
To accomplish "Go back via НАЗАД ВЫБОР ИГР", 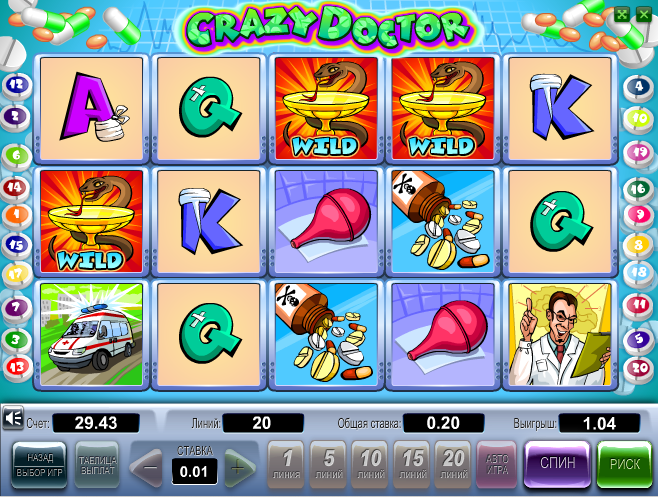I will pyautogui.click(x=39, y=465).
